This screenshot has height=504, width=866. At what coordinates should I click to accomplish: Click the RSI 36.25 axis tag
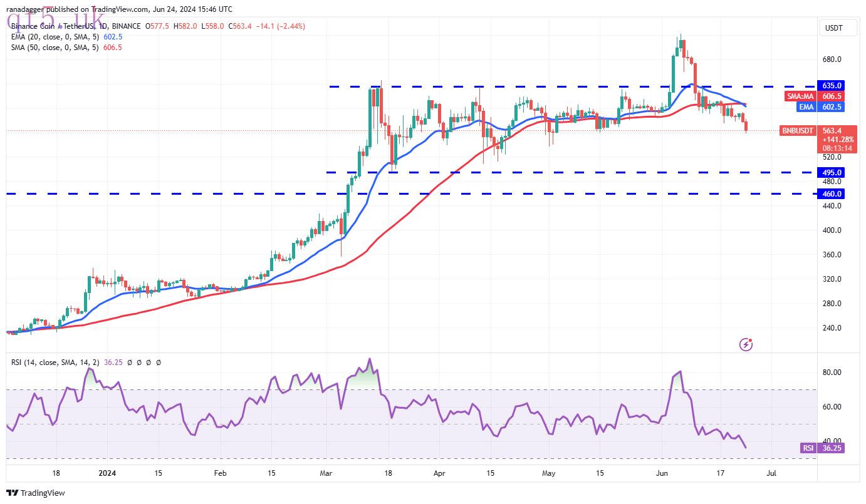coord(822,448)
